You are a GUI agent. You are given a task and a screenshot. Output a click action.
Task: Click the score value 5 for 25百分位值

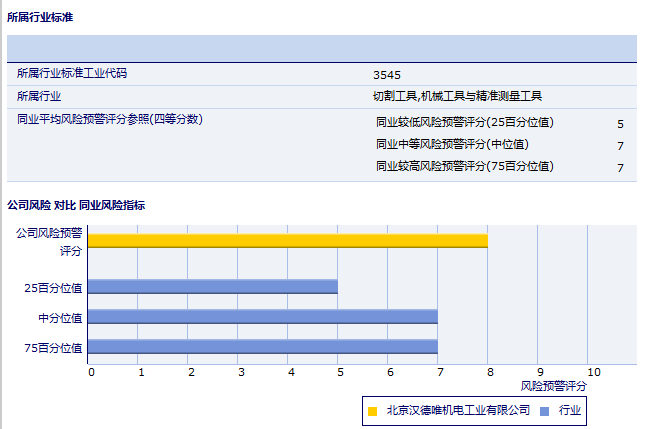click(620, 124)
